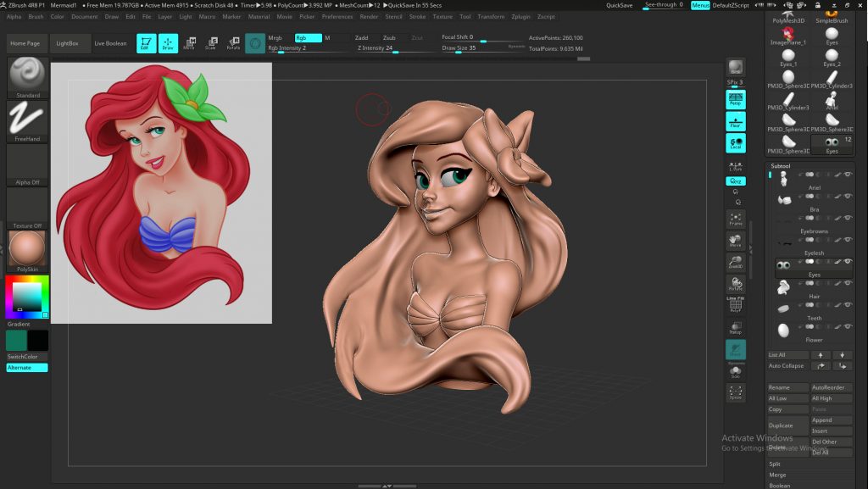
Task: Toggle Mrgb channel button
Action: click(x=280, y=37)
